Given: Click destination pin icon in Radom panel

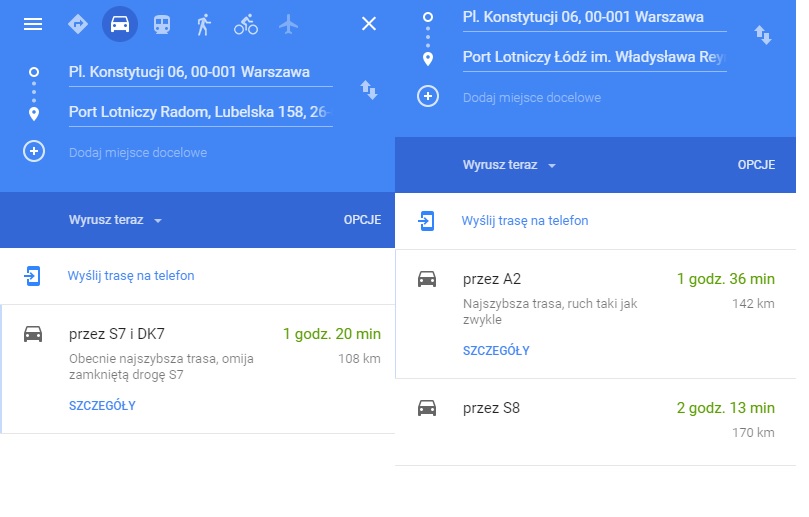Looking at the screenshot, I should tap(34, 114).
